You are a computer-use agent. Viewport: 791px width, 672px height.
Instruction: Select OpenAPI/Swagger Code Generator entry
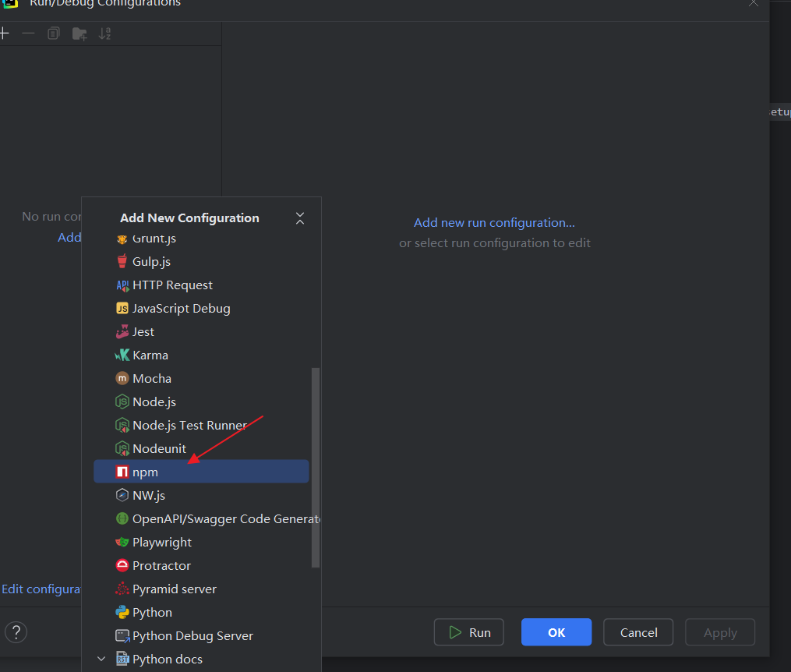(201, 518)
